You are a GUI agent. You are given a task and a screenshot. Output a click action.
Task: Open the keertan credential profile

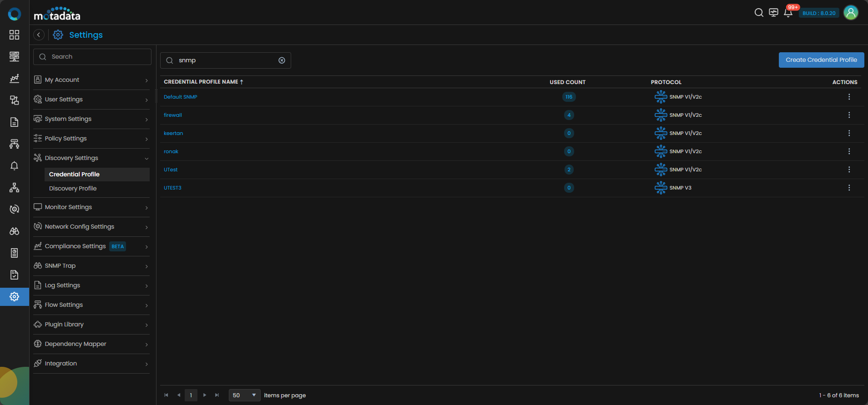(173, 133)
